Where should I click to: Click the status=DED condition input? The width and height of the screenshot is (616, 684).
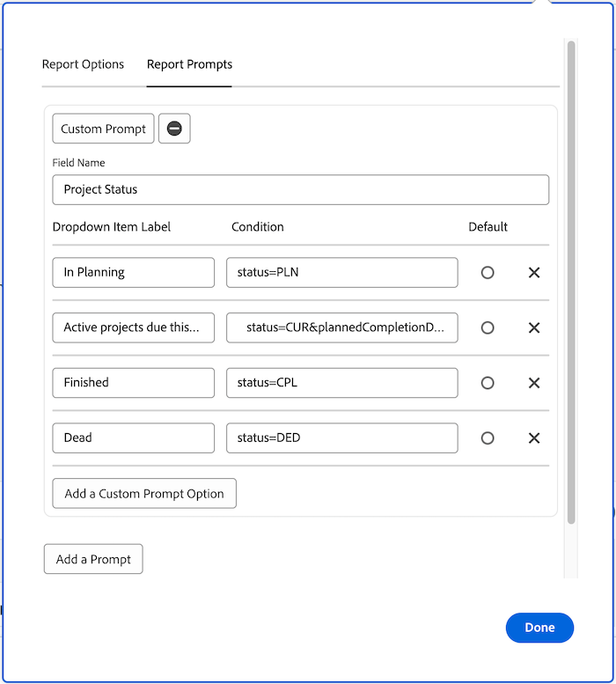pos(341,438)
